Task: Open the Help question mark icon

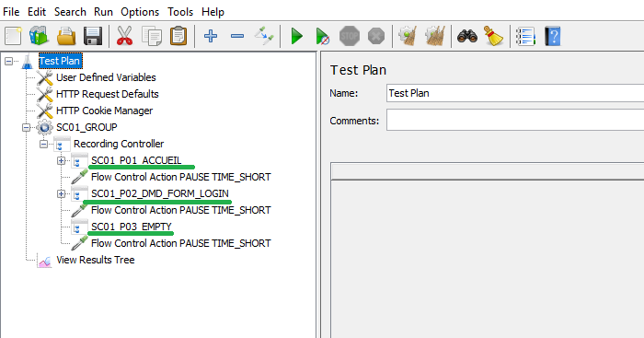Action: 553,36
